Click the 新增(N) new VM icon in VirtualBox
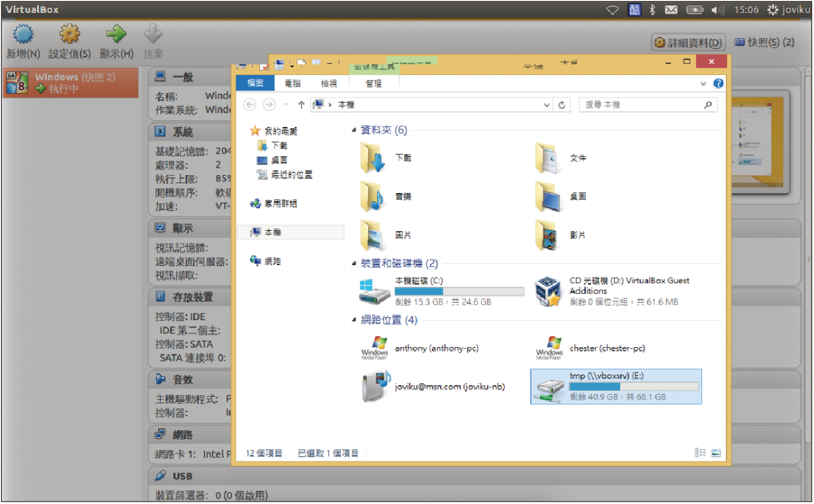 pos(23,35)
